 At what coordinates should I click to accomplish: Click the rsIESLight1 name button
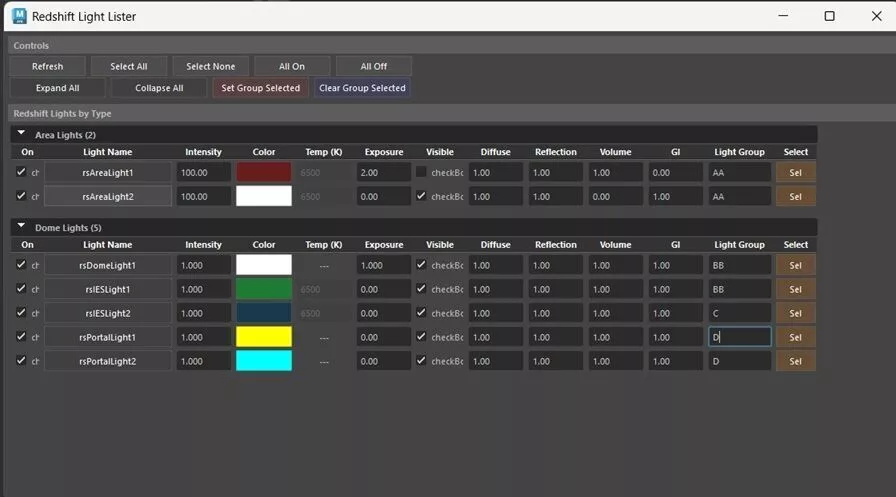click(x=108, y=289)
